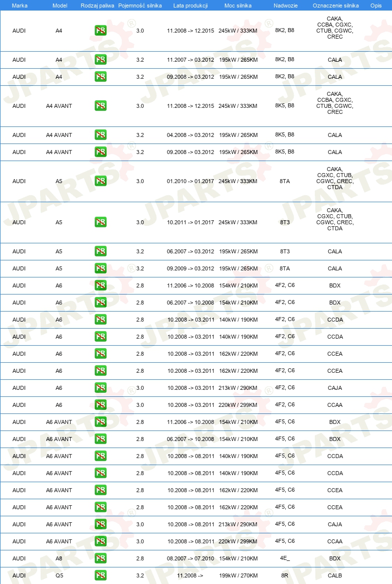Click the Nadwozie column header

[286, 6]
